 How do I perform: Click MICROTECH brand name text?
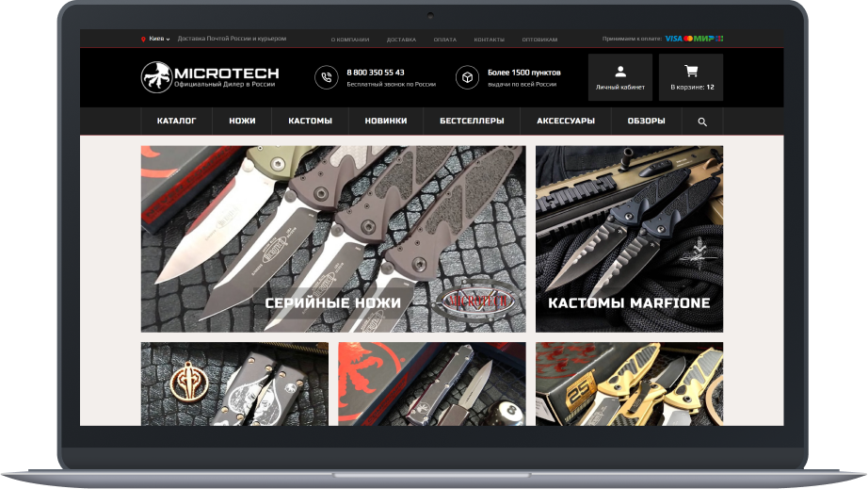226,73
